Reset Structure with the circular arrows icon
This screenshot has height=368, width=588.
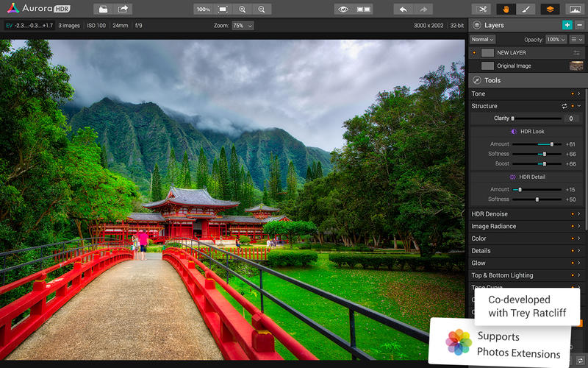(564, 106)
